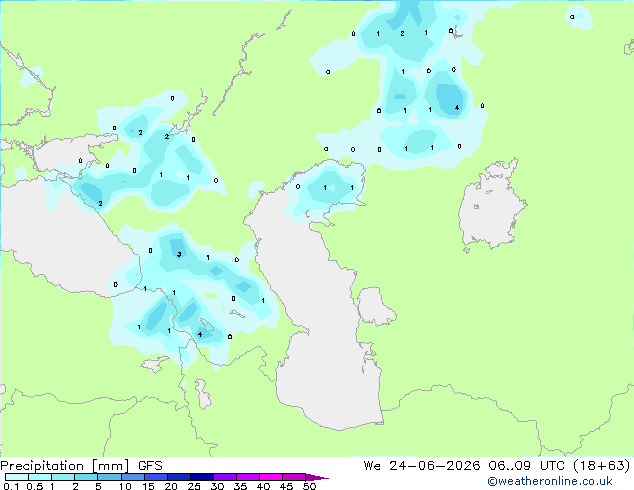The image size is (634, 490).
Task: Click the above-50 arrow tip of legend
Action: [317, 477]
